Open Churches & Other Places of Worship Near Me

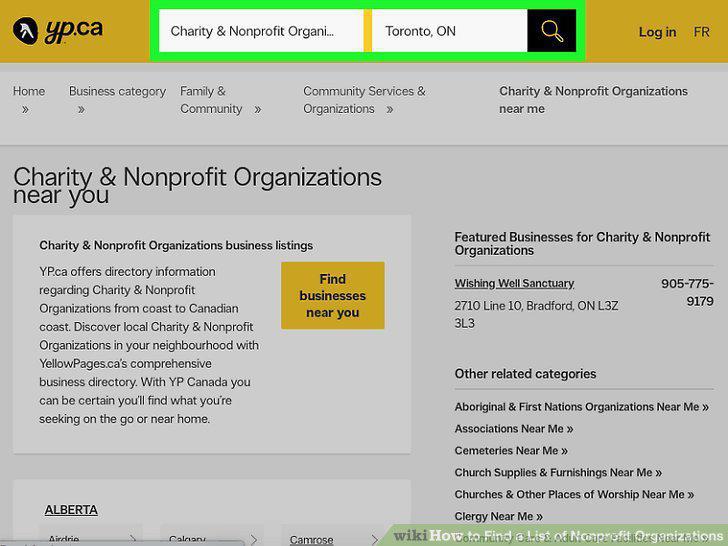(x=574, y=494)
